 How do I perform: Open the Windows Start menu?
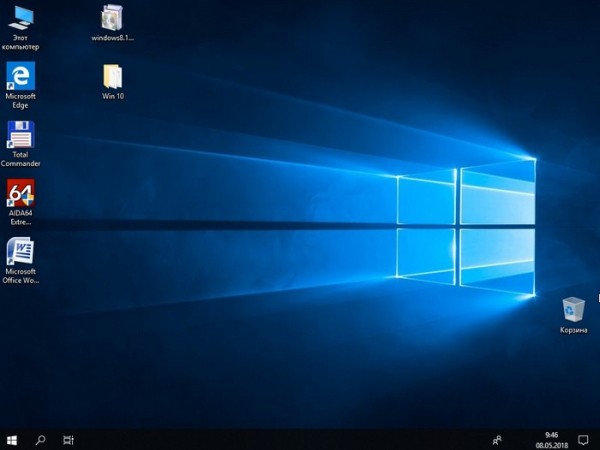point(12,440)
